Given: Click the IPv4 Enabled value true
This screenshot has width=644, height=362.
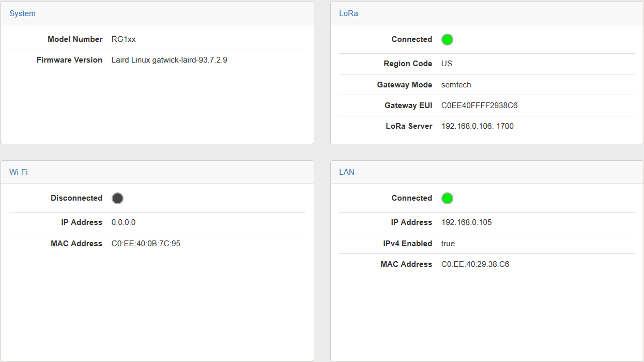Looking at the screenshot, I should coord(448,244).
